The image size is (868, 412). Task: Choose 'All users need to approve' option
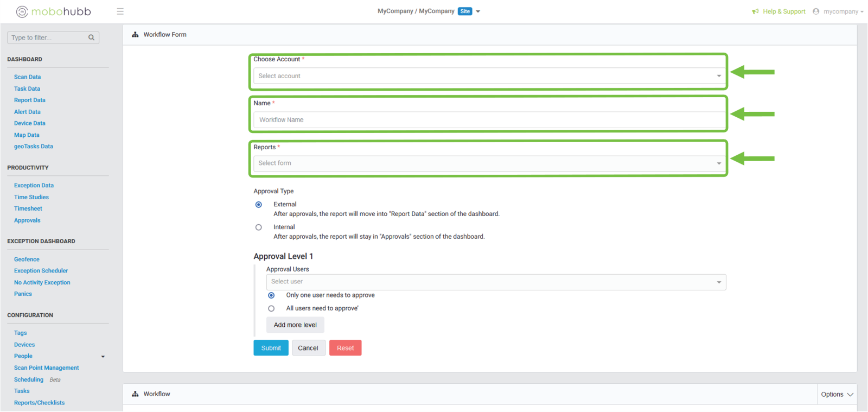point(271,308)
